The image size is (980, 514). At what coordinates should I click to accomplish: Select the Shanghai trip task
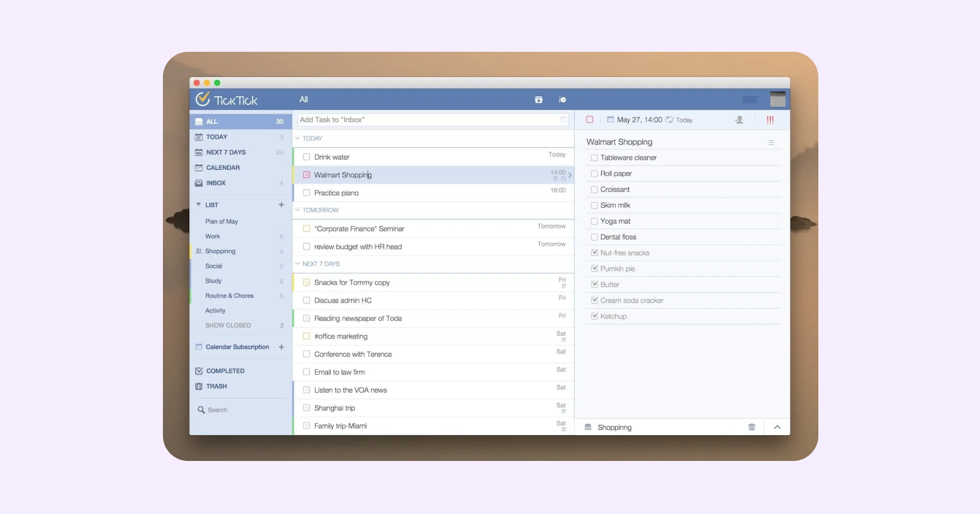point(433,408)
